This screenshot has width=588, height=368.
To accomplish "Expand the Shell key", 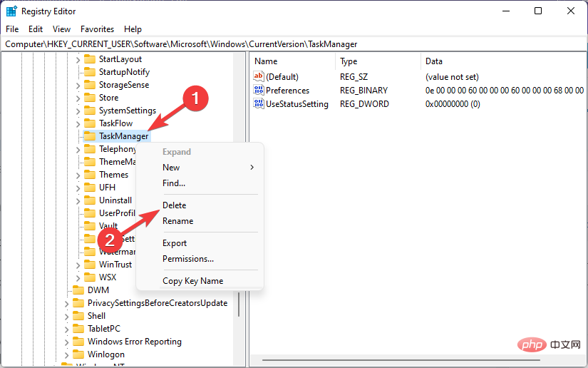I will click(x=66, y=316).
